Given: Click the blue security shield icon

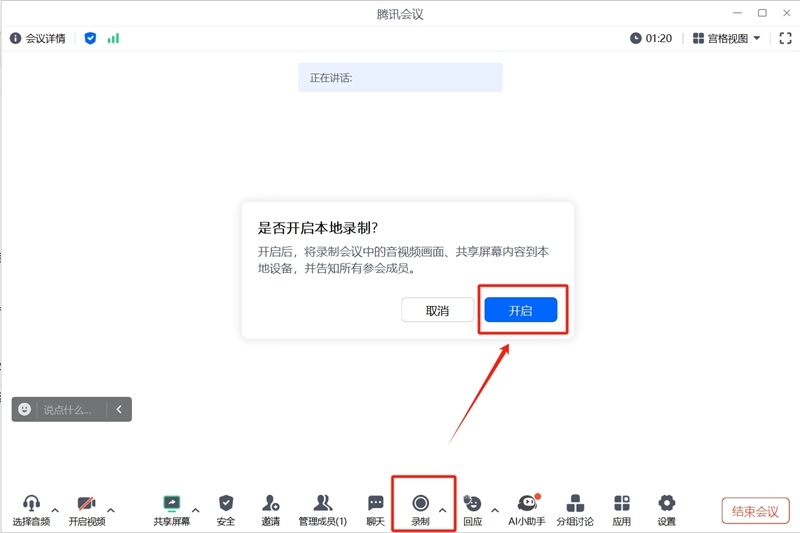Looking at the screenshot, I should 90,38.
